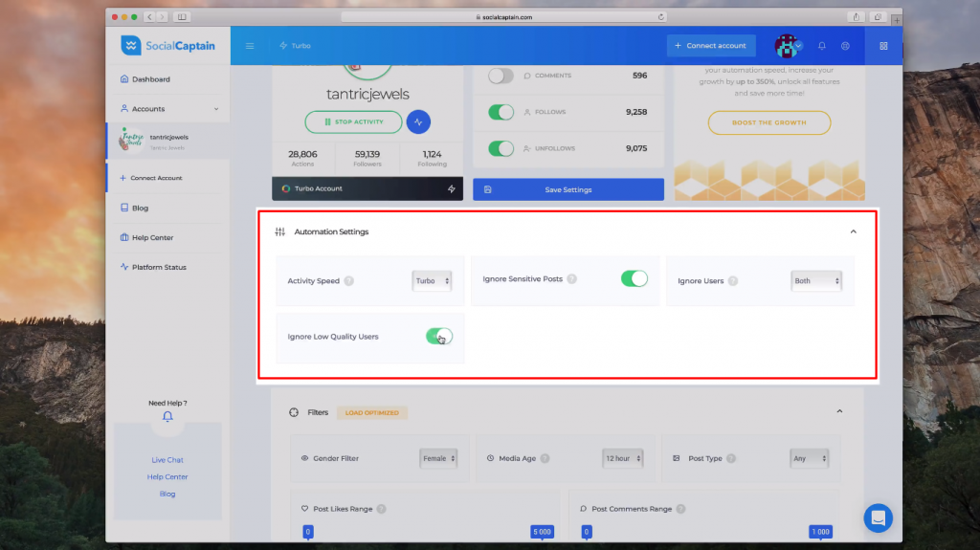This screenshot has width=980, height=550.
Task: Click Boost The Growth button
Action: [768, 122]
